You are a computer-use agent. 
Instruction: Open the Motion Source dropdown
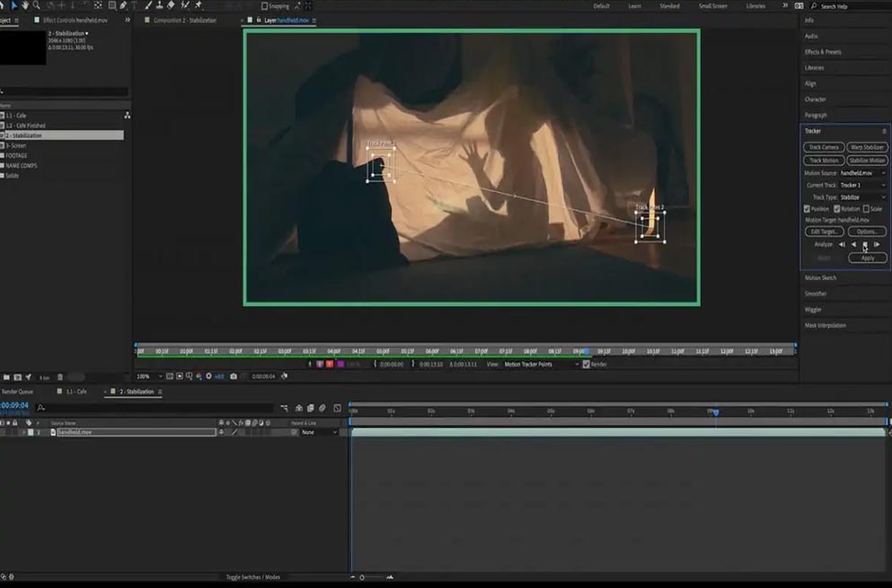pos(863,173)
